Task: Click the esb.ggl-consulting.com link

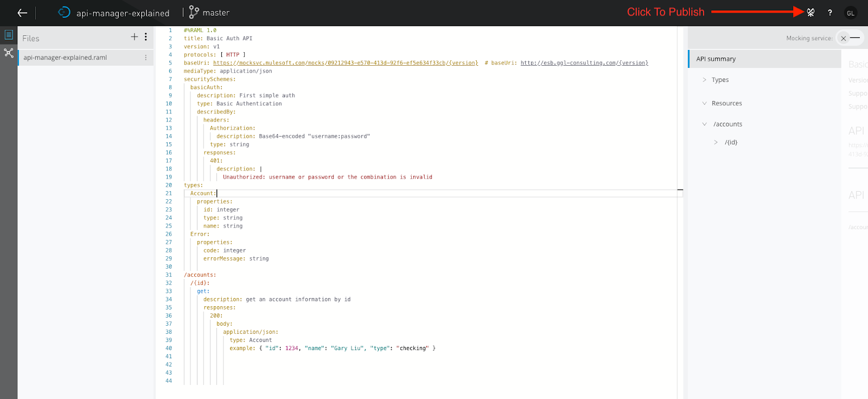Action: [584, 63]
